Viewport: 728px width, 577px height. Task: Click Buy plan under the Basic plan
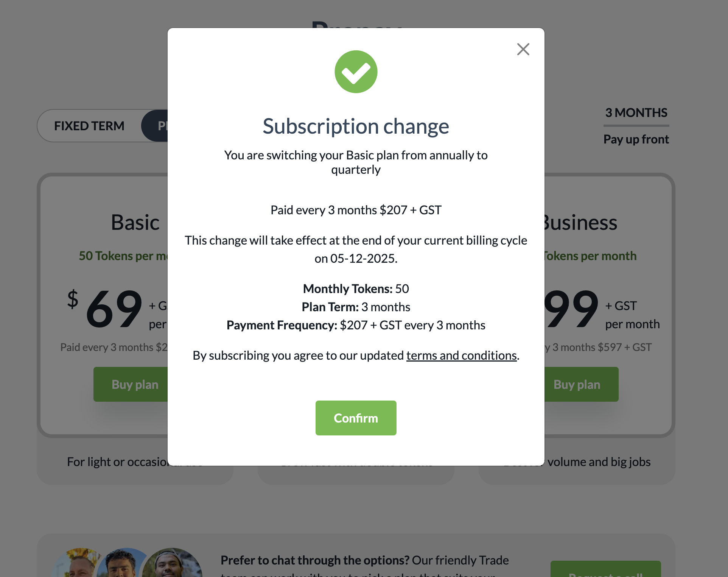click(x=131, y=384)
